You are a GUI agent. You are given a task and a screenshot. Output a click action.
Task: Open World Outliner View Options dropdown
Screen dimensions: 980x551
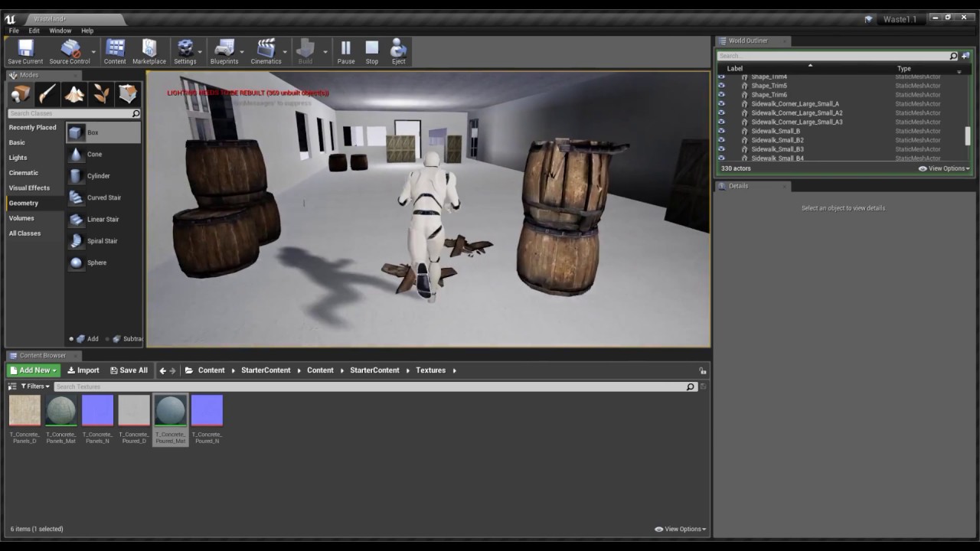click(944, 168)
